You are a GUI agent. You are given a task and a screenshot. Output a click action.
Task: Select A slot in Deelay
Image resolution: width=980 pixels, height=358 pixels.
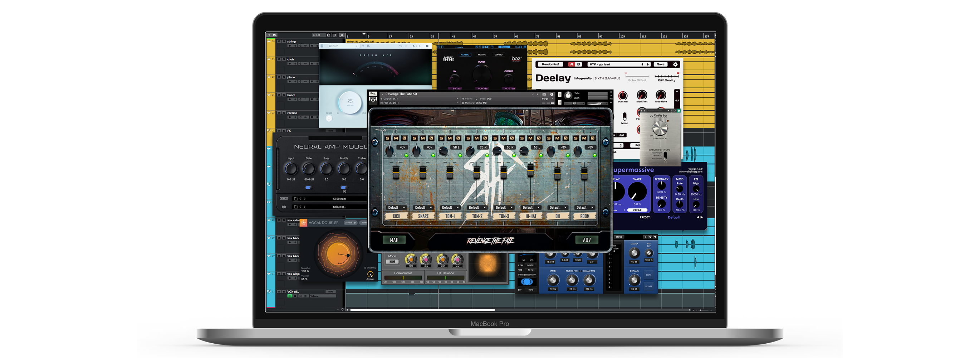[x=571, y=64]
